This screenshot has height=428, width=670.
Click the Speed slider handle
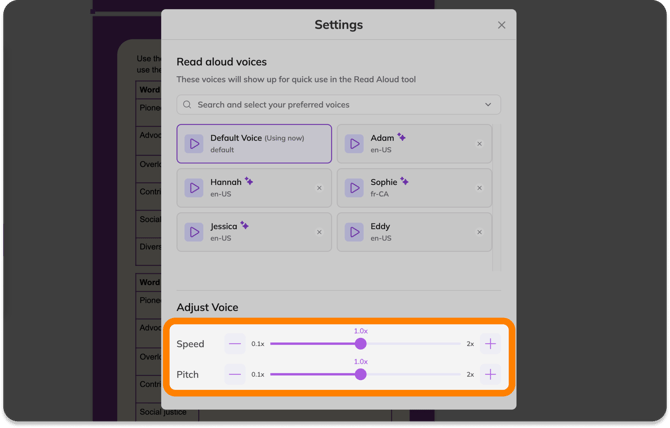(361, 344)
